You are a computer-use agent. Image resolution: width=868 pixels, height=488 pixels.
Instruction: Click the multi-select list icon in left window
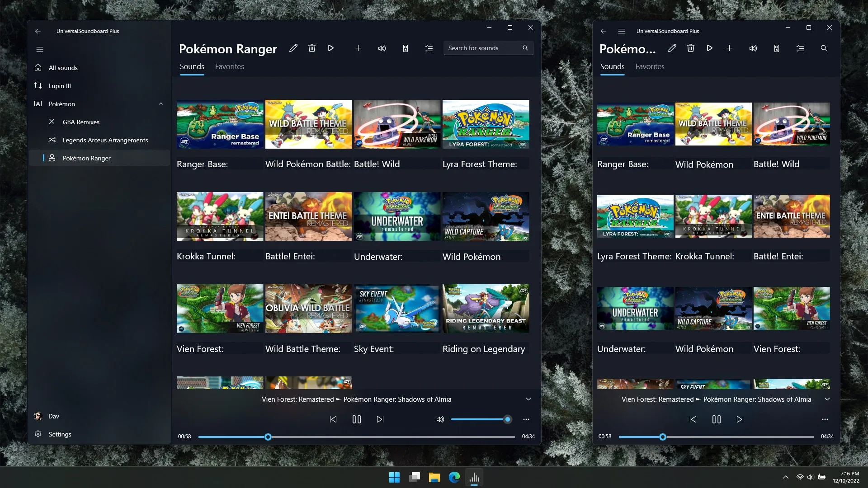(429, 48)
